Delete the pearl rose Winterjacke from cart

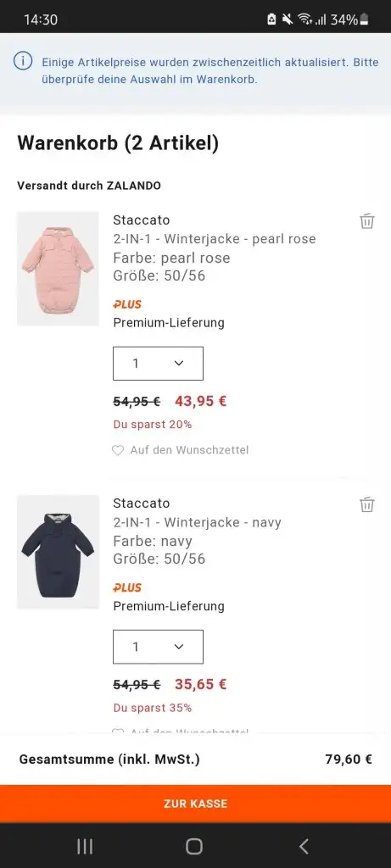click(x=366, y=221)
